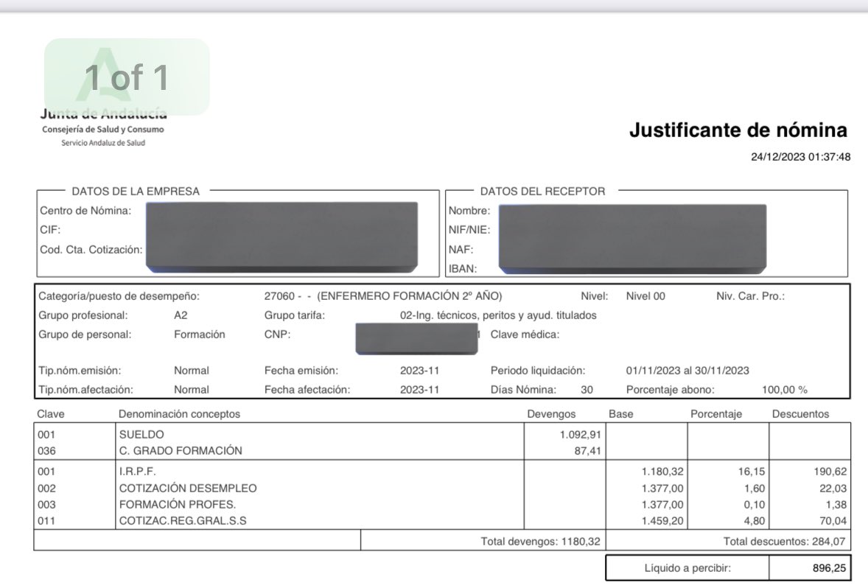Click the "FORMACIÓN PROFES." concept
This screenshot has width=868, height=588.
pyautogui.click(x=178, y=505)
